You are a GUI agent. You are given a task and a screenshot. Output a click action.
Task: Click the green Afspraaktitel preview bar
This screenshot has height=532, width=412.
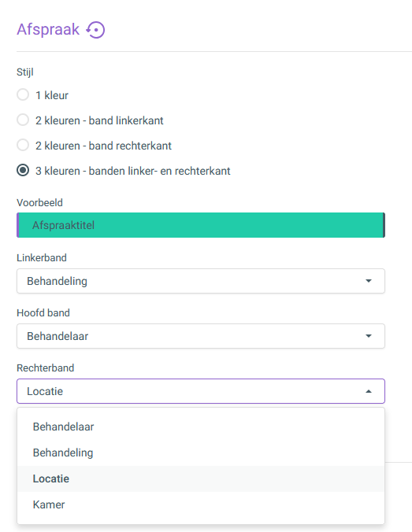tap(201, 225)
